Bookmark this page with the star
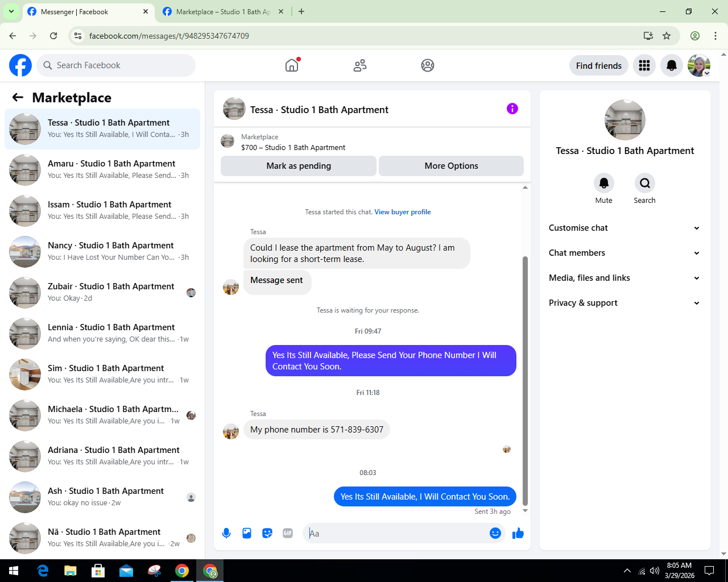The width and height of the screenshot is (728, 582). tap(667, 36)
